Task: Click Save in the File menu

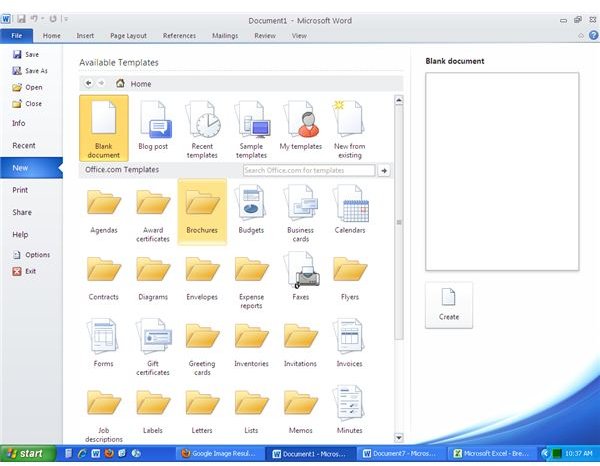Action: (26, 54)
